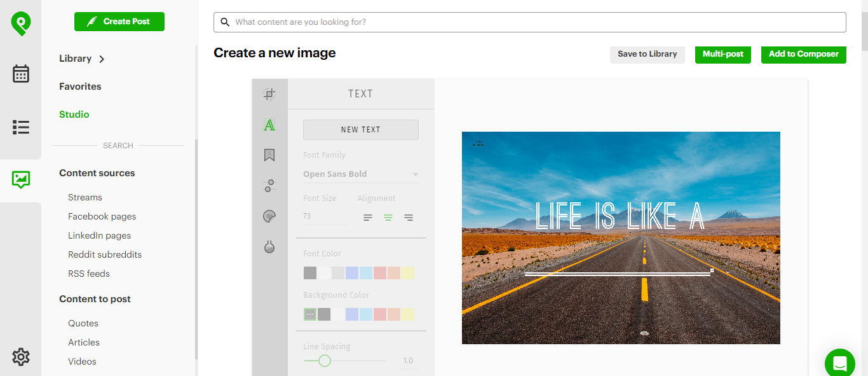Expand the Library menu chevron
The height and width of the screenshot is (376, 868).
(x=102, y=59)
